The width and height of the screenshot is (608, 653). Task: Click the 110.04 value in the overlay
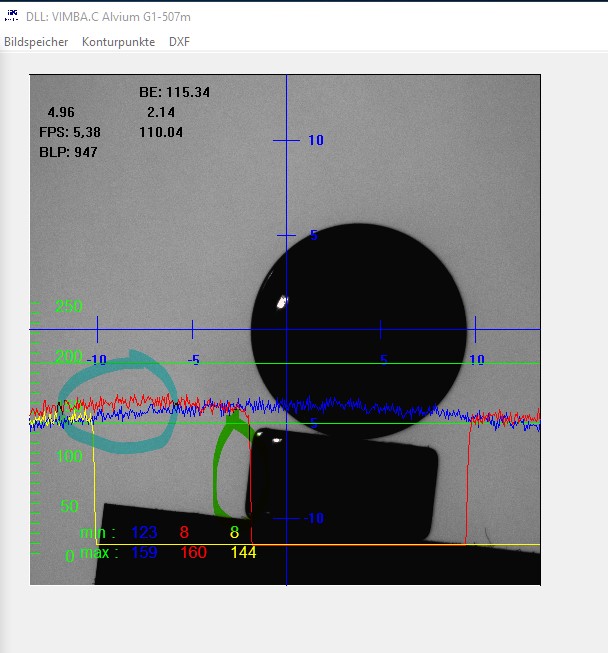click(x=161, y=132)
